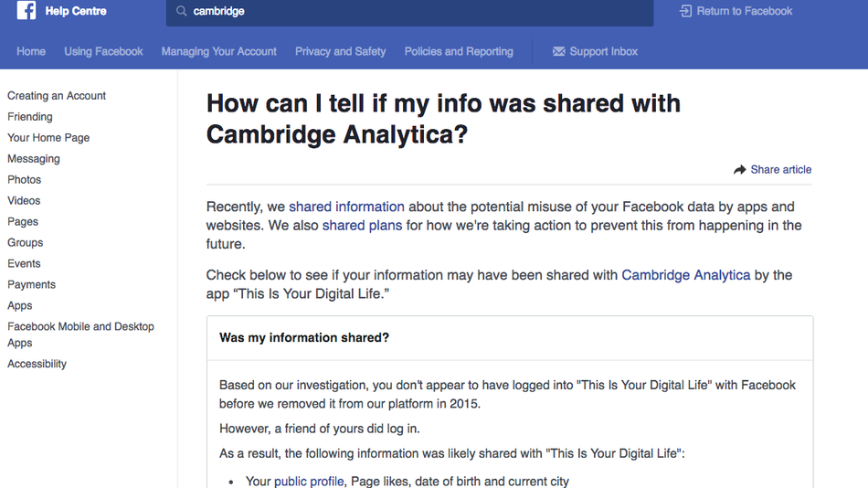Click the Share article arrow icon

[x=739, y=169]
